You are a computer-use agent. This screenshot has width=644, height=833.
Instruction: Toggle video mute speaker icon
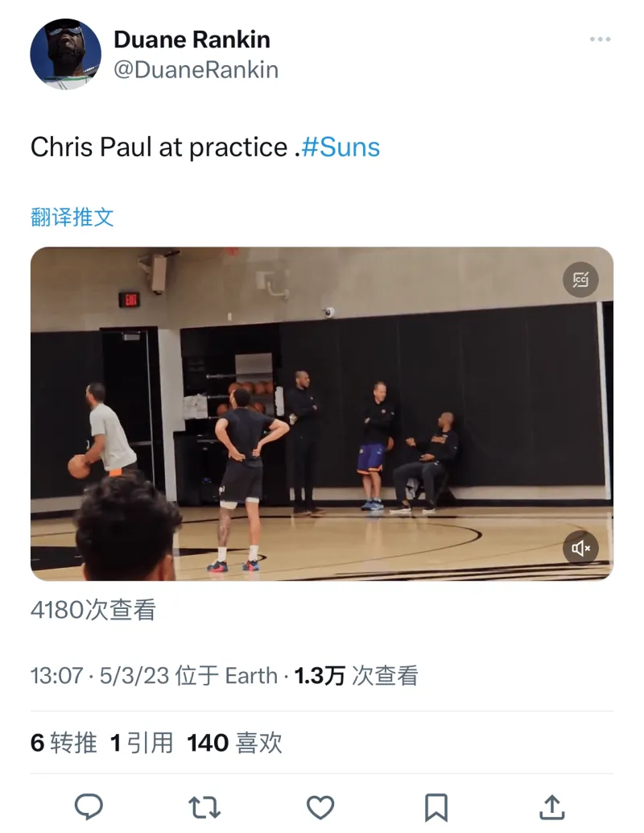click(x=580, y=548)
